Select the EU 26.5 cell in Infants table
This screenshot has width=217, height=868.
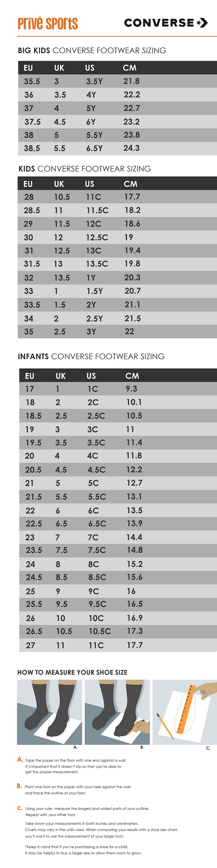[34, 631]
